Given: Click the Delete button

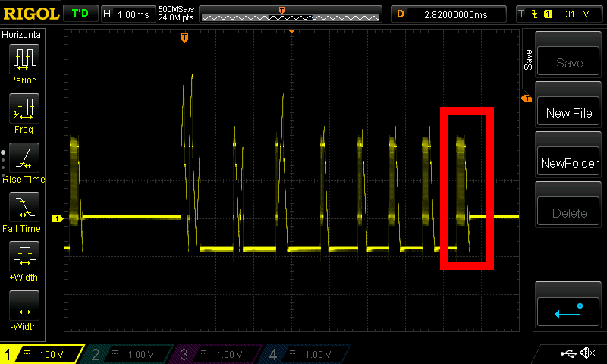Looking at the screenshot, I should coord(568,212).
